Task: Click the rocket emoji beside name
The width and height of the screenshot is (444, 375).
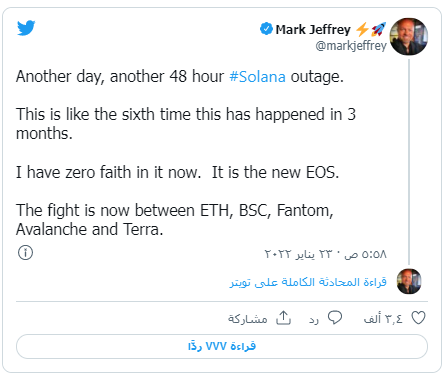Action: click(379, 29)
